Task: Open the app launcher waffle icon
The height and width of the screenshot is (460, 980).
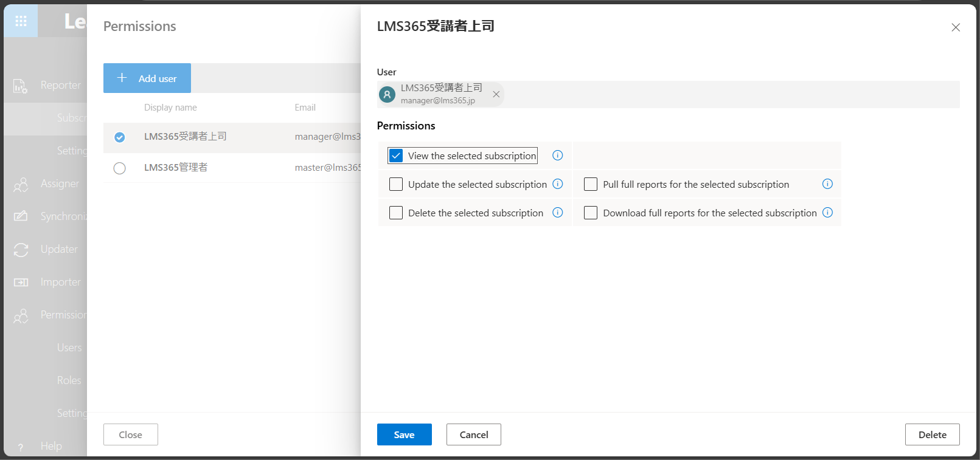Action: [21, 21]
